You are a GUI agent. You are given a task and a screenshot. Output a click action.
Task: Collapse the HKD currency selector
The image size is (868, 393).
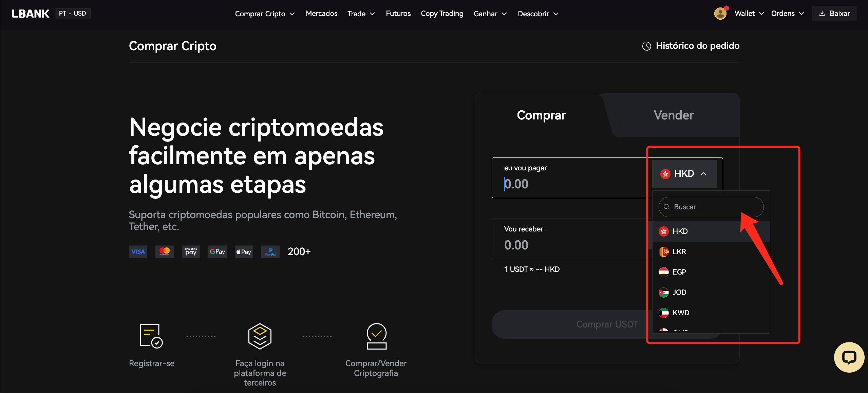click(684, 174)
